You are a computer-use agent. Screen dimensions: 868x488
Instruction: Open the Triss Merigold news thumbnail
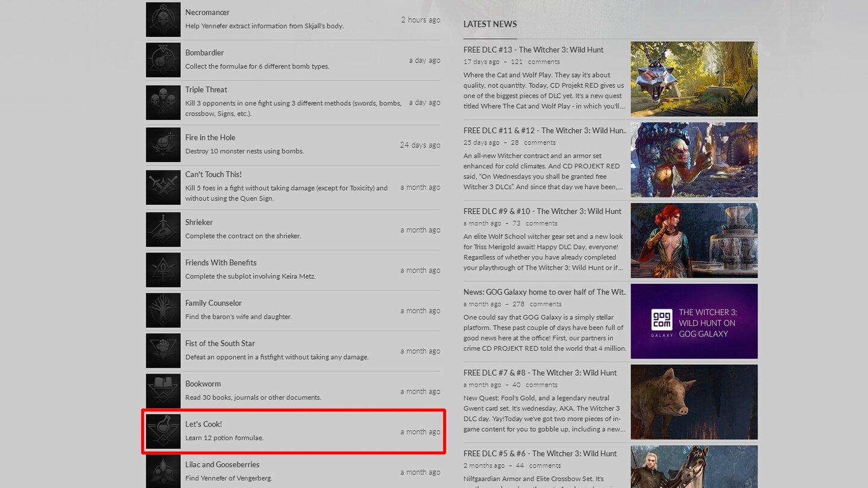(x=694, y=240)
